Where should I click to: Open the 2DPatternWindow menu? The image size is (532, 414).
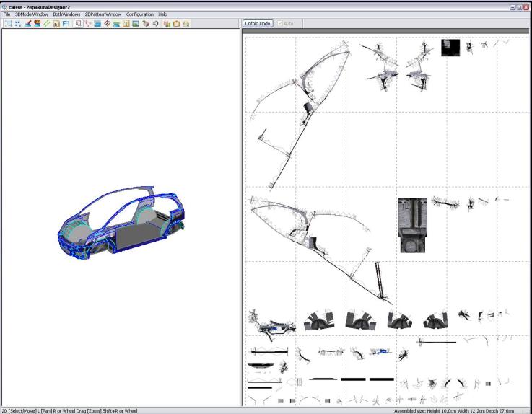click(x=103, y=14)
